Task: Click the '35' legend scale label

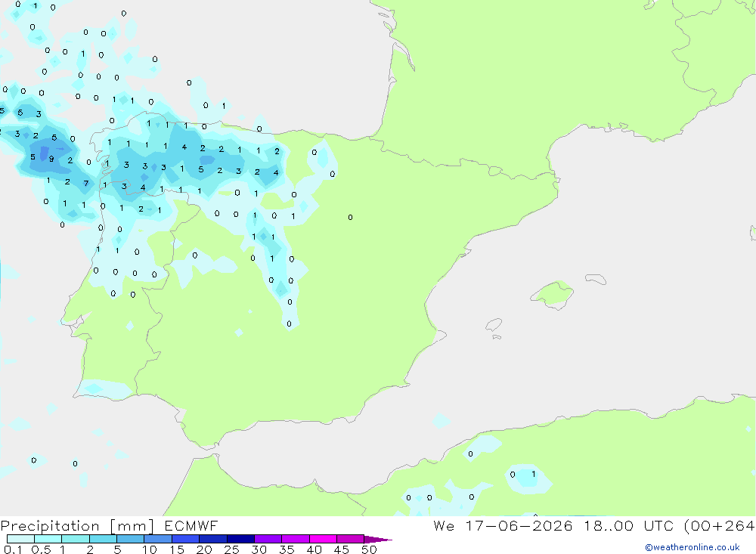Action: pyautogui.click(x=287, y=549)
